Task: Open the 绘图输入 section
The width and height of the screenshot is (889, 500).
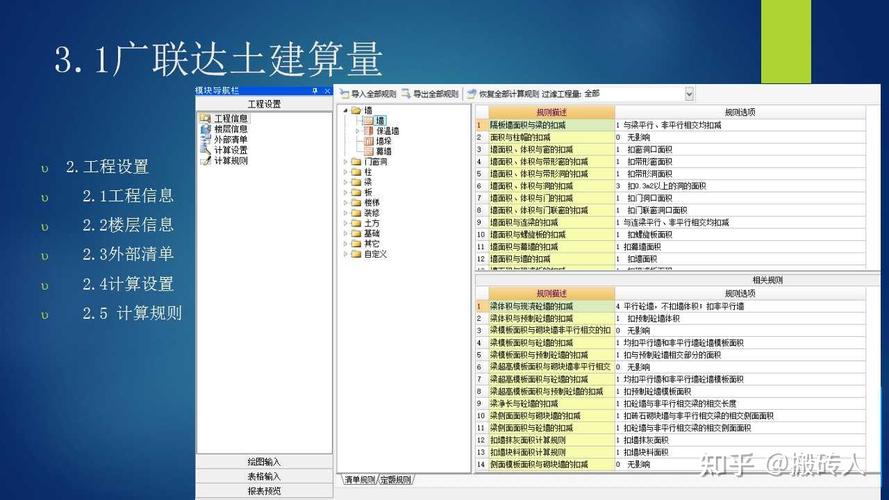Action: tap(264, 462)
